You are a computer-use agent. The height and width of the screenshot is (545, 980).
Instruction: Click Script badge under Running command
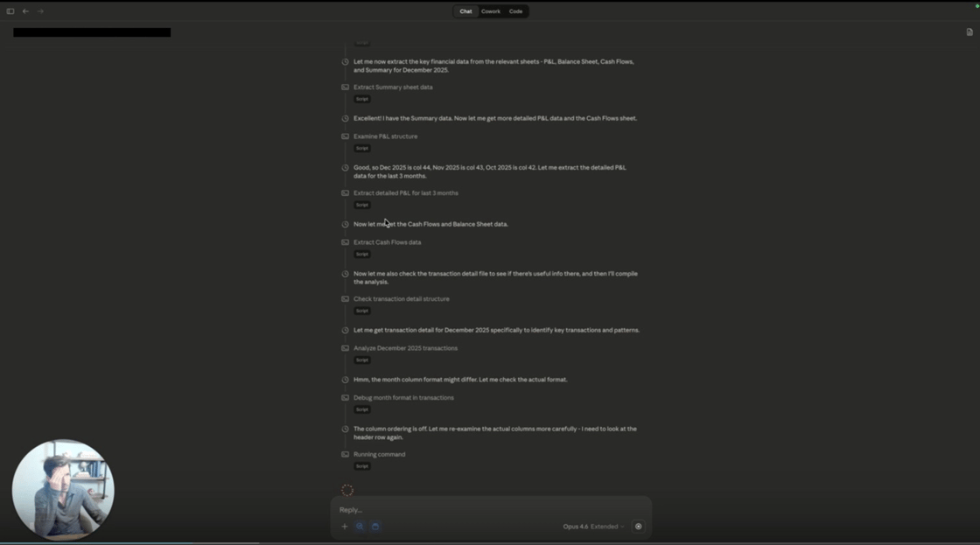click(362, 466)
